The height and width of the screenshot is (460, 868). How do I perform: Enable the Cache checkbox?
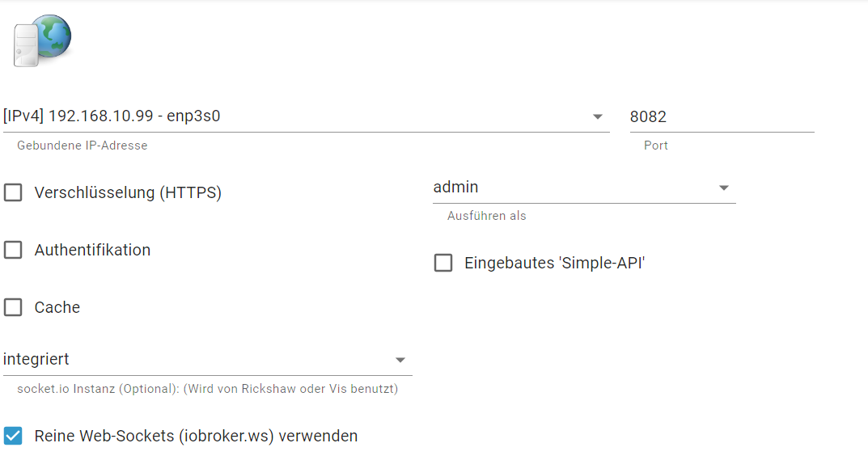[13, 307]
